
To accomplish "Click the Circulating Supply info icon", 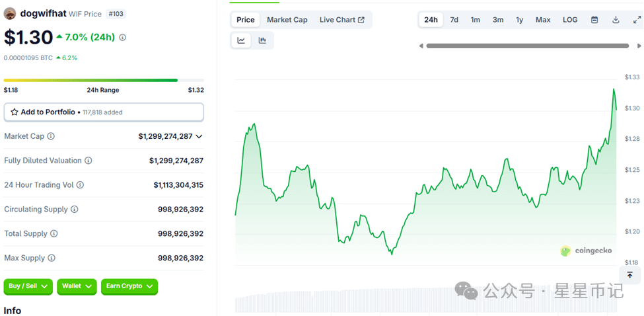I will point(75,209).
